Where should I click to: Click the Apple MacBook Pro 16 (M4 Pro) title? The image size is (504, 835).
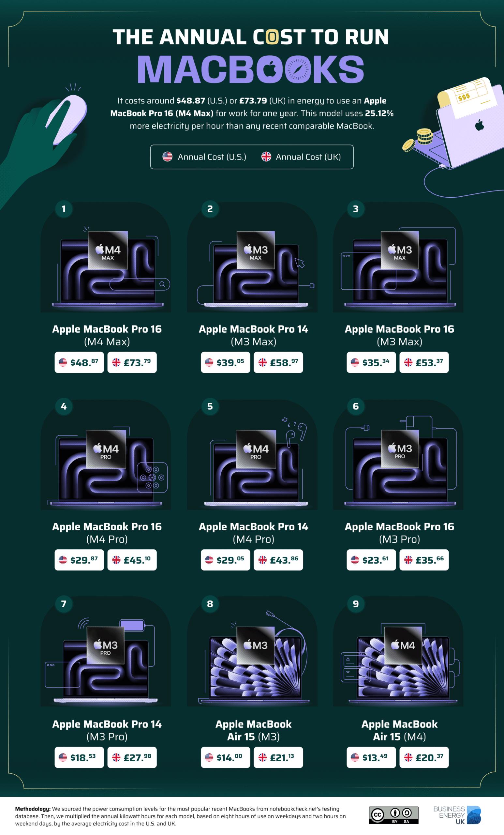tap(107, 532)
